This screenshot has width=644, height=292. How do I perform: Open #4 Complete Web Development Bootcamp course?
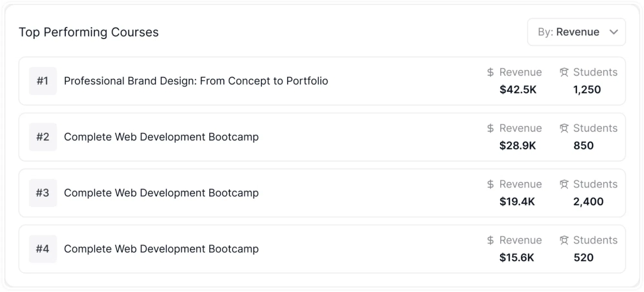(x=161, y=249)
